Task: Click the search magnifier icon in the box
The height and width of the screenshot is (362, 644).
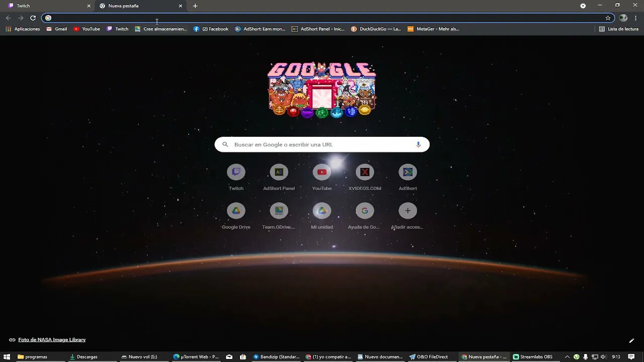Action: [225, 144]
